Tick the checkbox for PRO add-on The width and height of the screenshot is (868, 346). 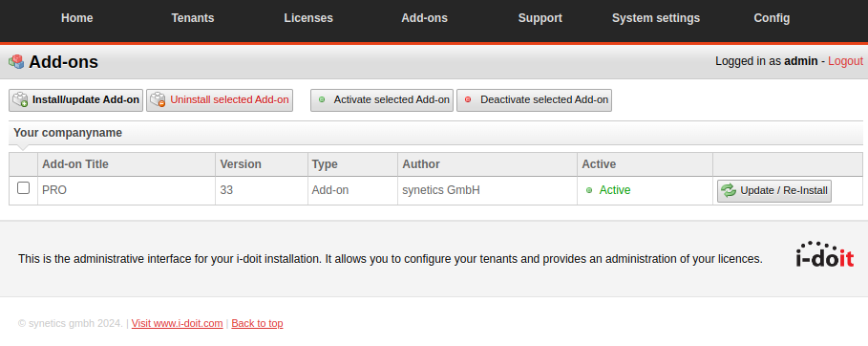click(x=23, y=188)
